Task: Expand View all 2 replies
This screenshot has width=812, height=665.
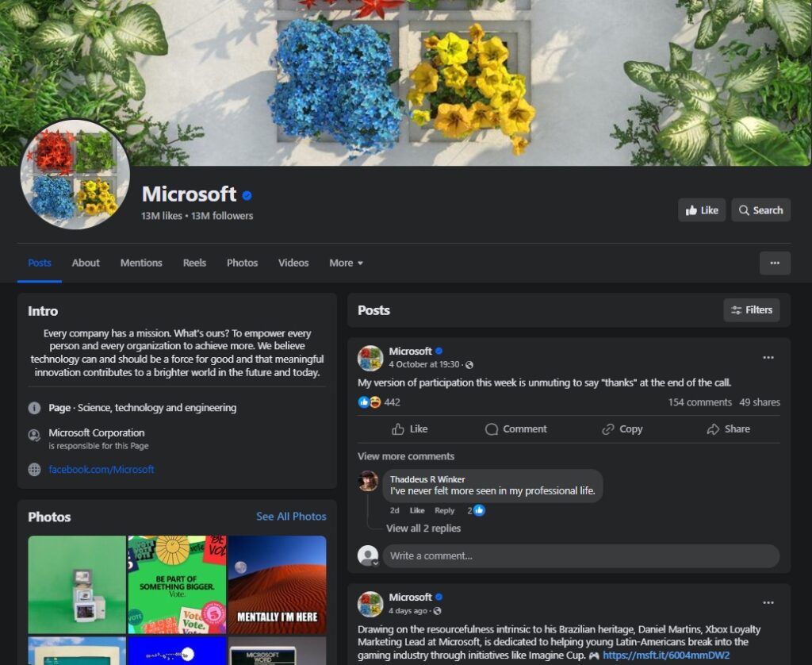Action: 423,529
